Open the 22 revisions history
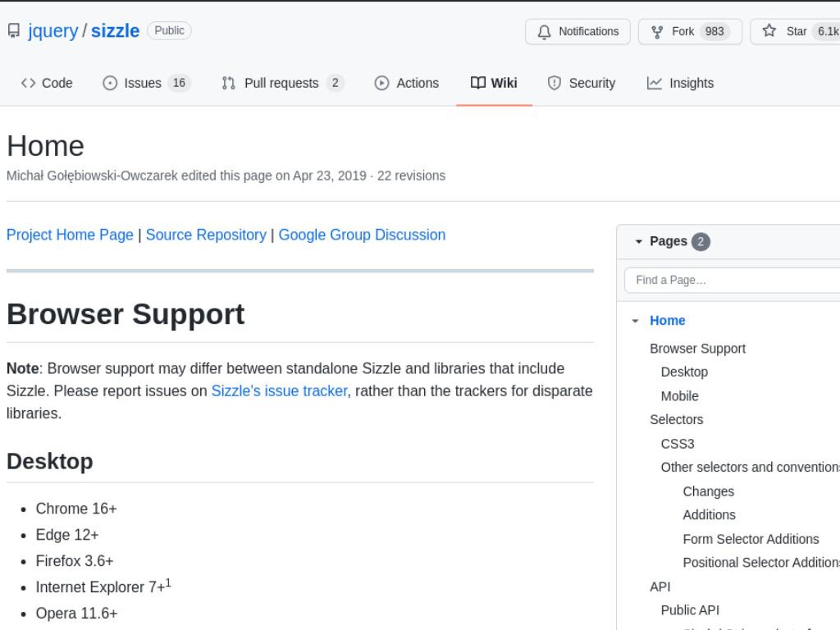The height and width of the screenshot is (630, 840). coord(411,176)
